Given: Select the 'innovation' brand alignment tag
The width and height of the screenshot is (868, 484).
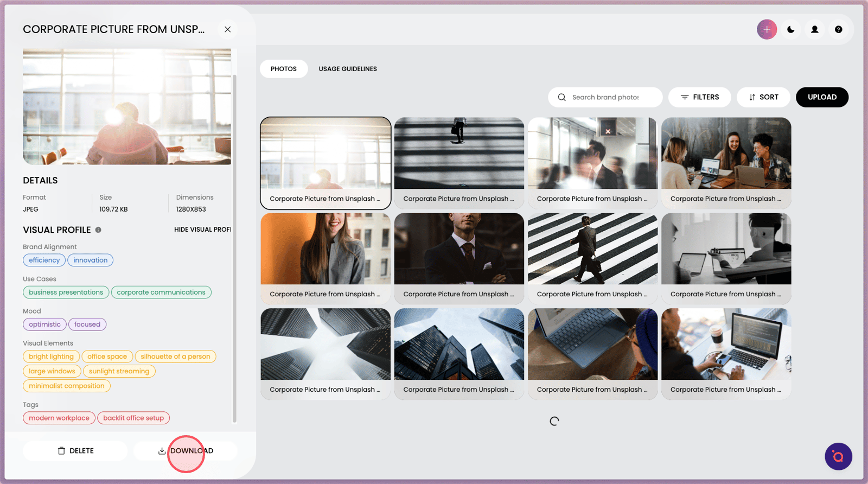Looking at the screenshot, I should 90,260.
